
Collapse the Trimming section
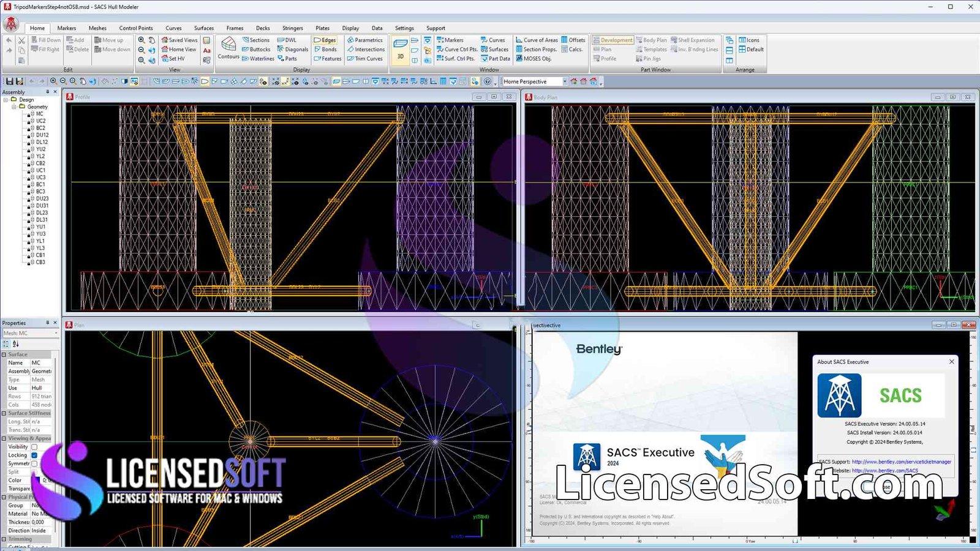coord(4,539)
